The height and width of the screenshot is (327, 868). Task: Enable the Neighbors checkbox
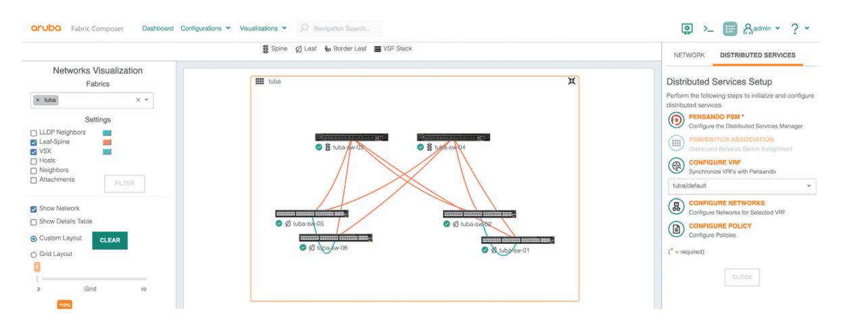tap(34, 171)
